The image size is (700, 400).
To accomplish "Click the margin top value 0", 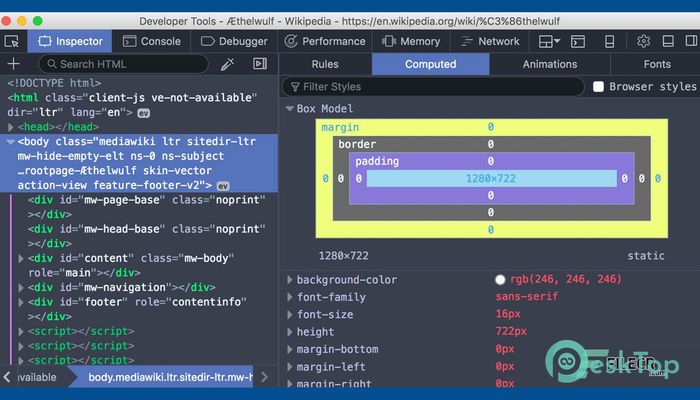I will click(x=491, y=127).
